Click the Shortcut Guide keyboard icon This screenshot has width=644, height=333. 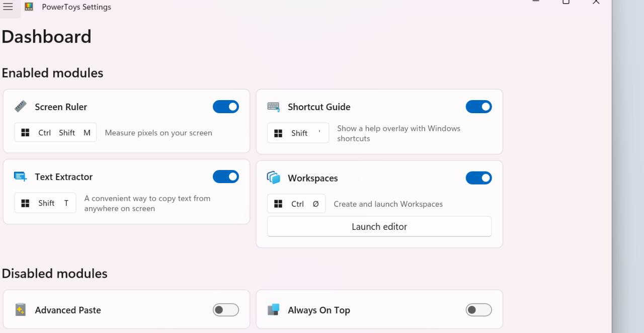click(274, 107)
